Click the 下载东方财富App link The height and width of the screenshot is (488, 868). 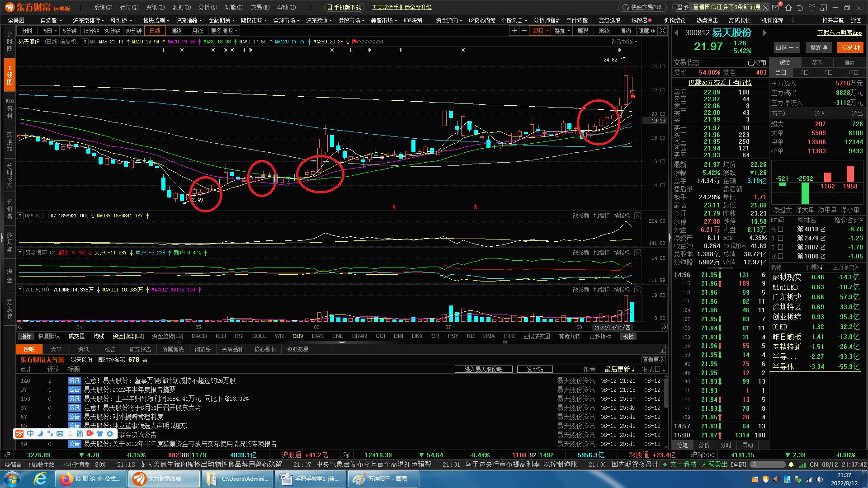tap(840, 33)
